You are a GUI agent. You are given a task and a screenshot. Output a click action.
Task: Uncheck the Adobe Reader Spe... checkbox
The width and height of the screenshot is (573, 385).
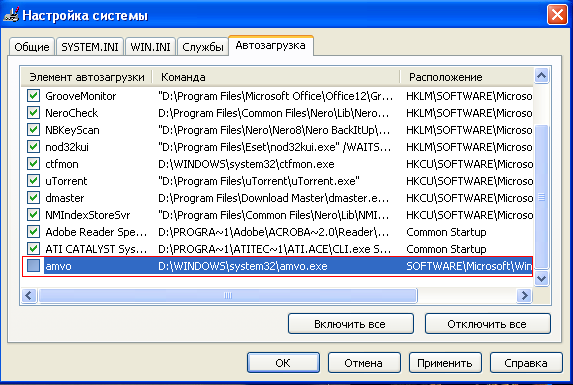pos(33,232)
